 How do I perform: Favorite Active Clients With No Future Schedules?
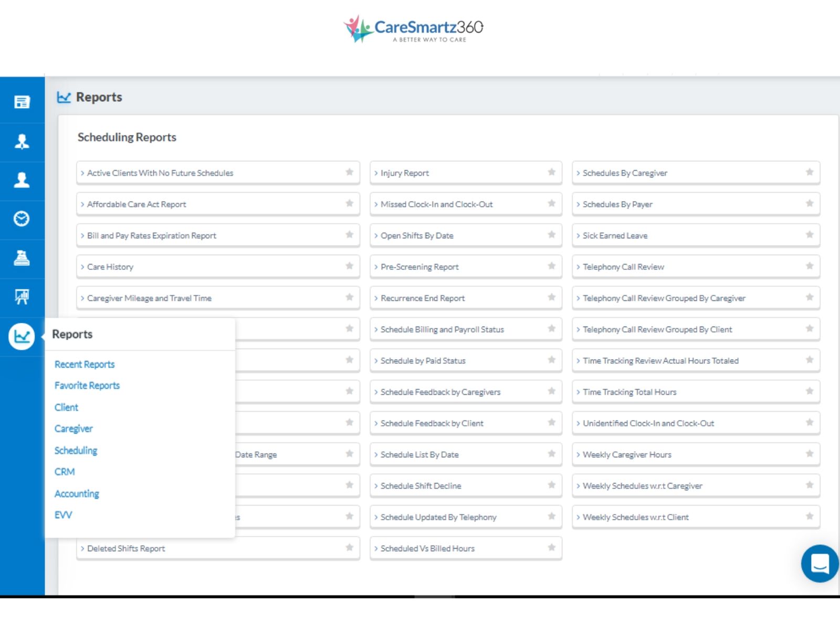pos(350,172)
